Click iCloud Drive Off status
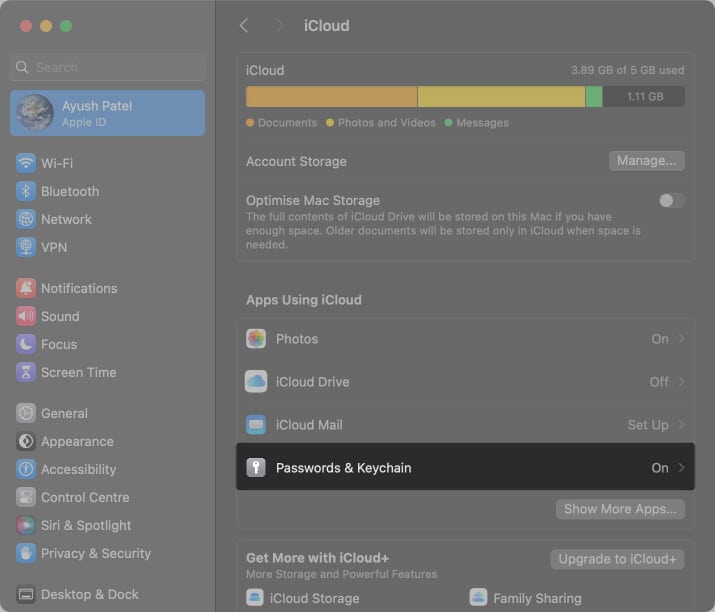 (659, 382)
